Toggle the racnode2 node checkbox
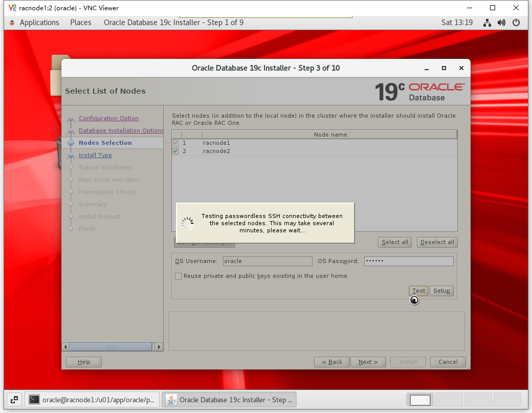532x413 pixels. 175,151
